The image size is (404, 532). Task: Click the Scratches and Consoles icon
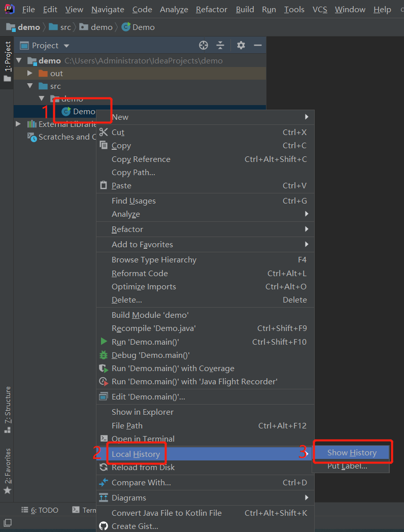(x=32, y=137)
